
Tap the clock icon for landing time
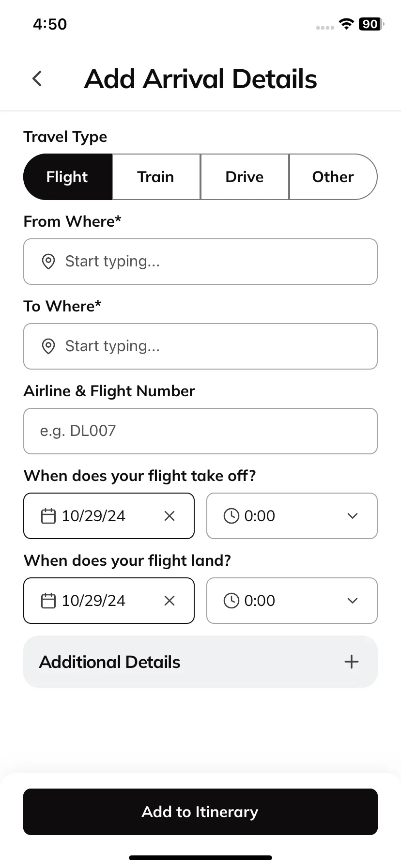[x=231, y=601]
